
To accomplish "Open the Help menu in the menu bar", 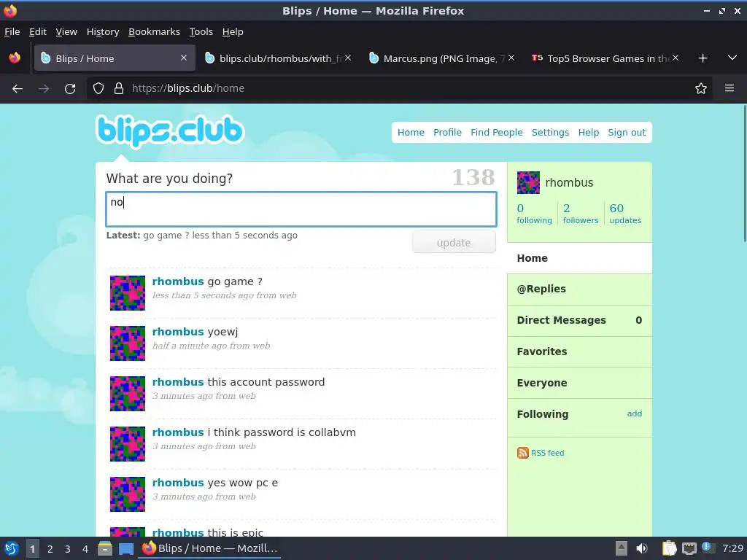I will tap(233, 32).
